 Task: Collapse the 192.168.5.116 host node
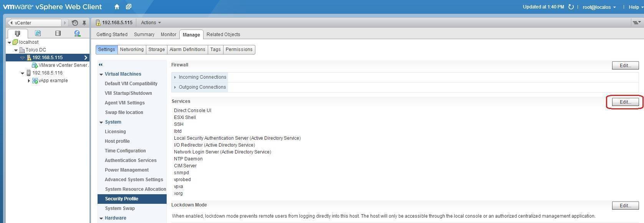(x=22, y=73)
